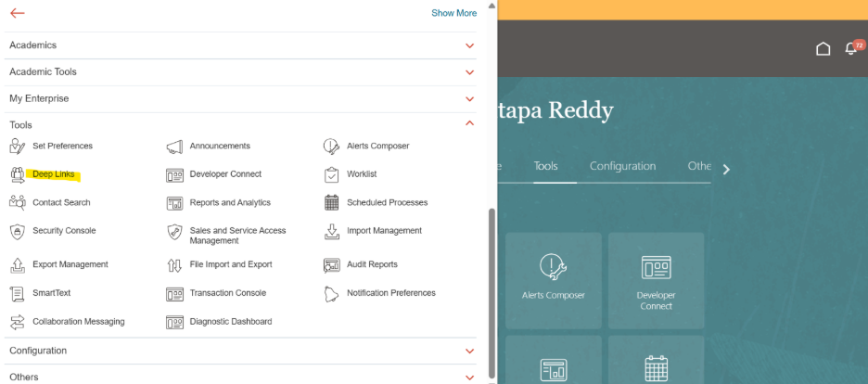Switch to the partially visible Others tab

[x=699, y=166]
